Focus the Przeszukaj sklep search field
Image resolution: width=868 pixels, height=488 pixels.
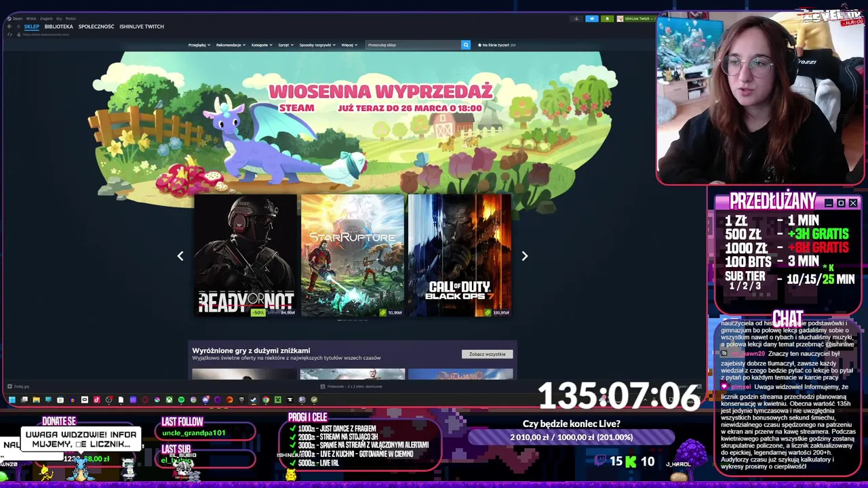click(413, 45)
